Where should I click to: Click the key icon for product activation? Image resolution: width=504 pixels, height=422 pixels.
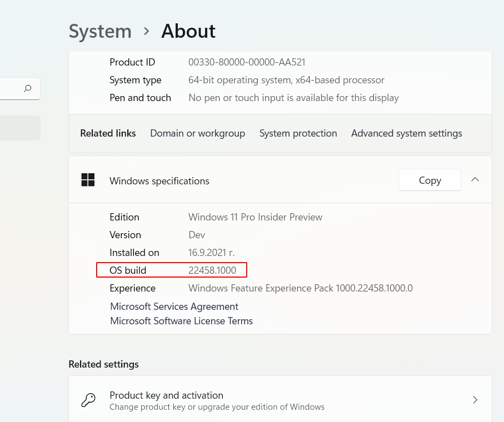coord(88,400)
